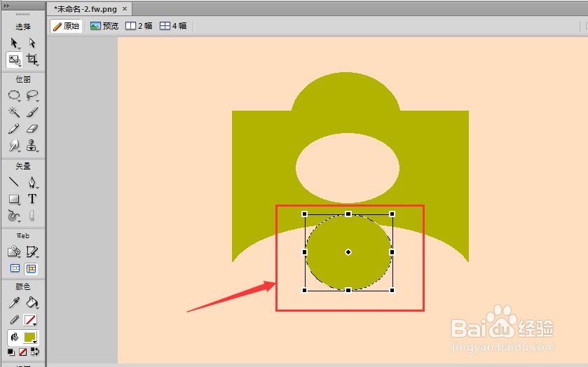Switch to the 预览 preview view
588x367 pixels.
tap(104, 26)
